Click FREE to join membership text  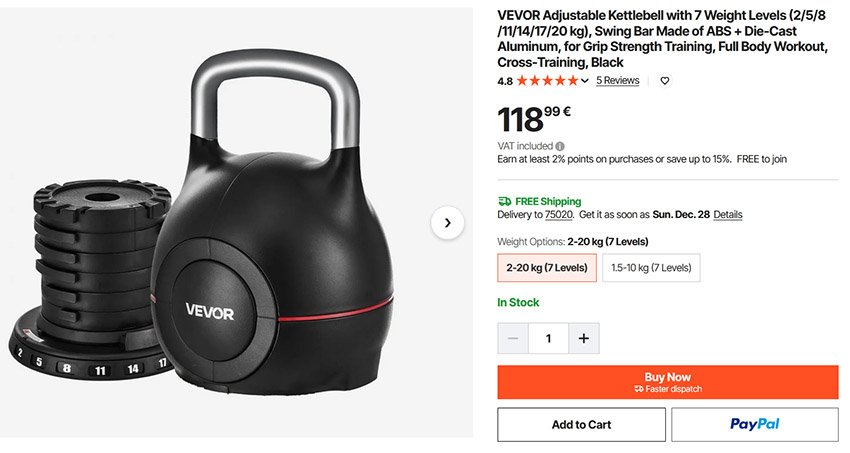[762, 159]
